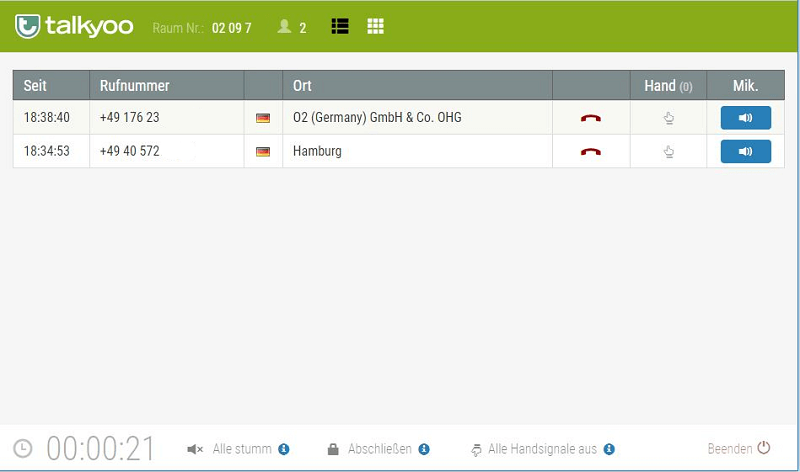Click the conference timer clock icon

(22, 449)
